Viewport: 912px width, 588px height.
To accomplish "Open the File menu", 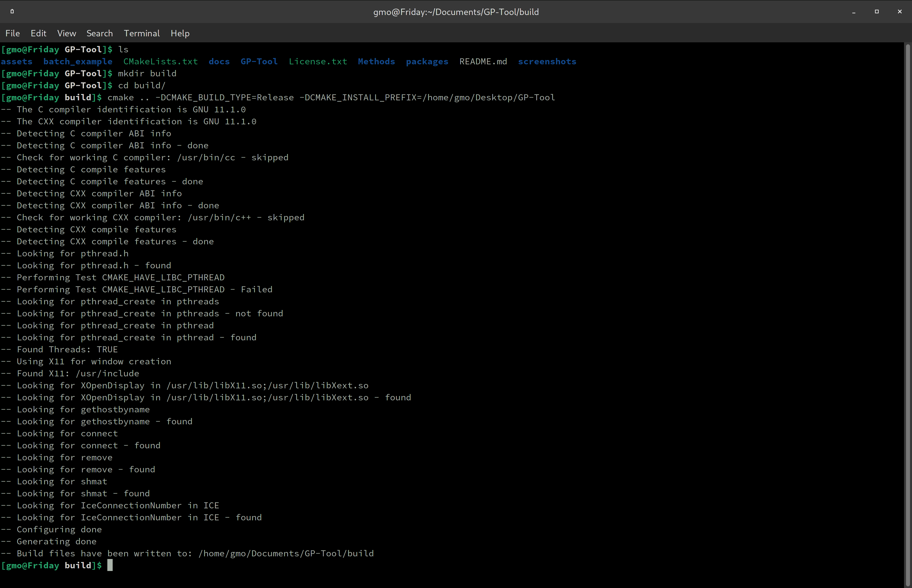I will [12, 33].
